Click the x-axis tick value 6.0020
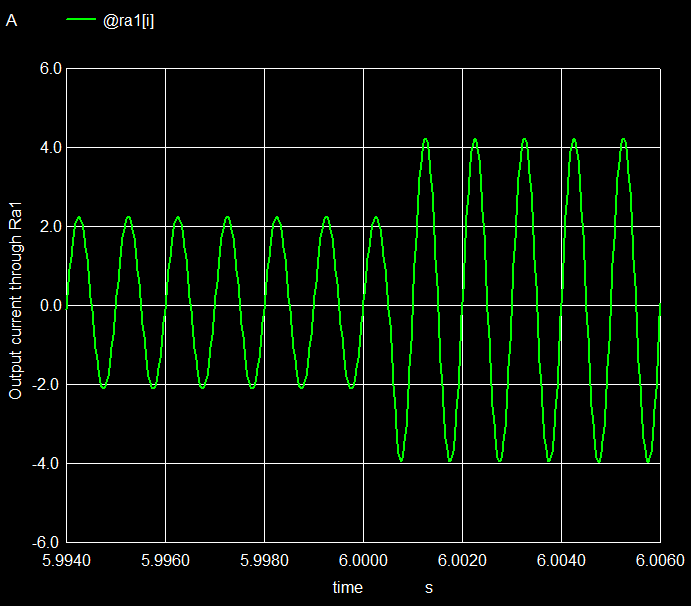 click(462, 561)
